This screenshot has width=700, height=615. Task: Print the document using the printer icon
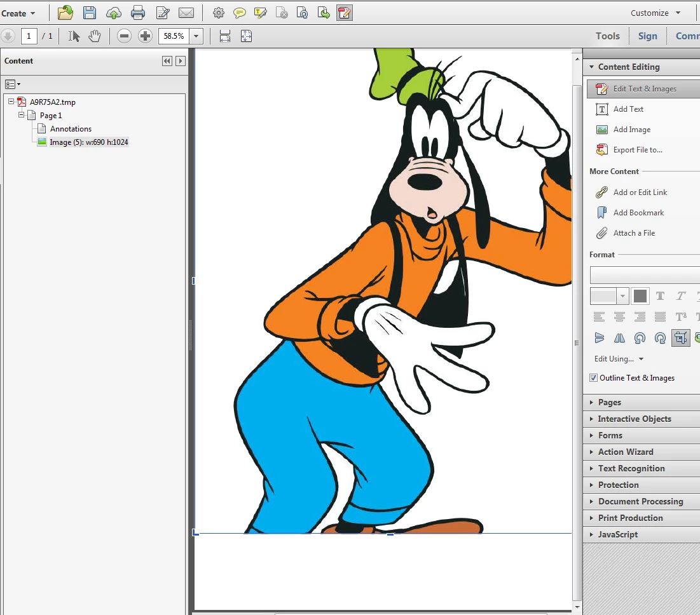138,13
